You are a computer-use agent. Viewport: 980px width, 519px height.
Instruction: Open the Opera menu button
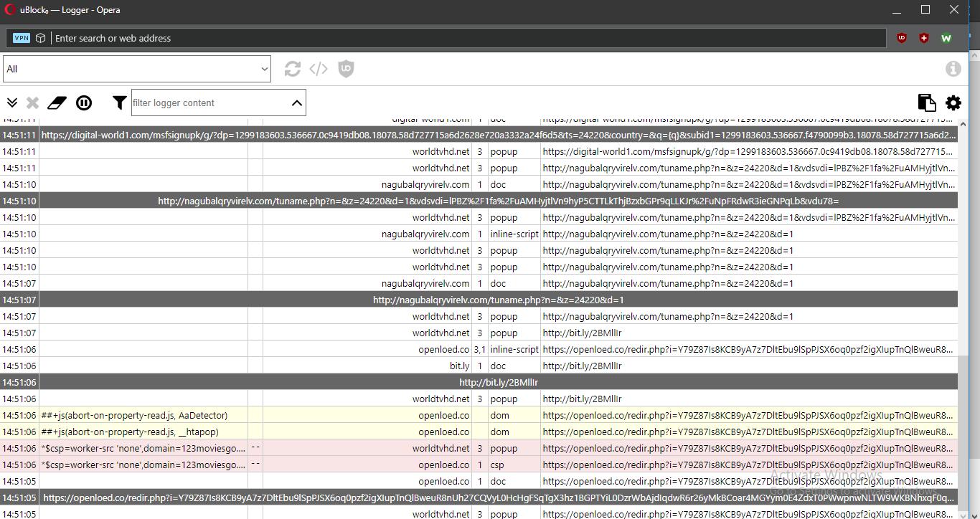9,10
